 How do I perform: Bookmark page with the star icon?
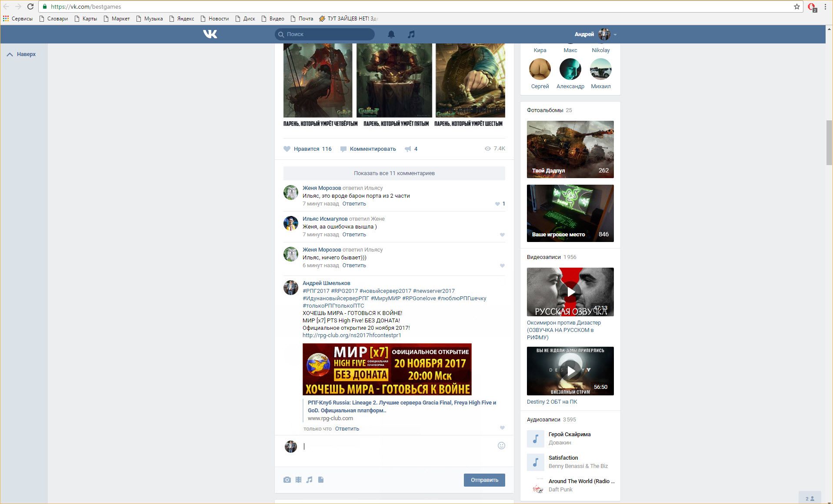click(797, 7)
